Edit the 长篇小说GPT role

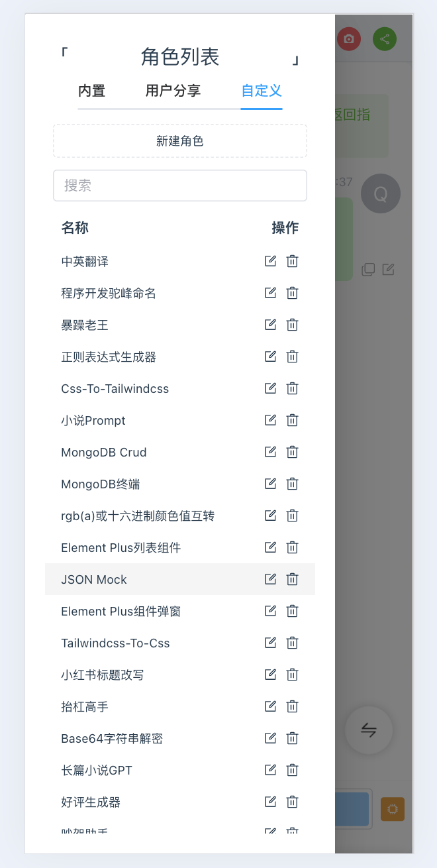[x=270, y=769]
